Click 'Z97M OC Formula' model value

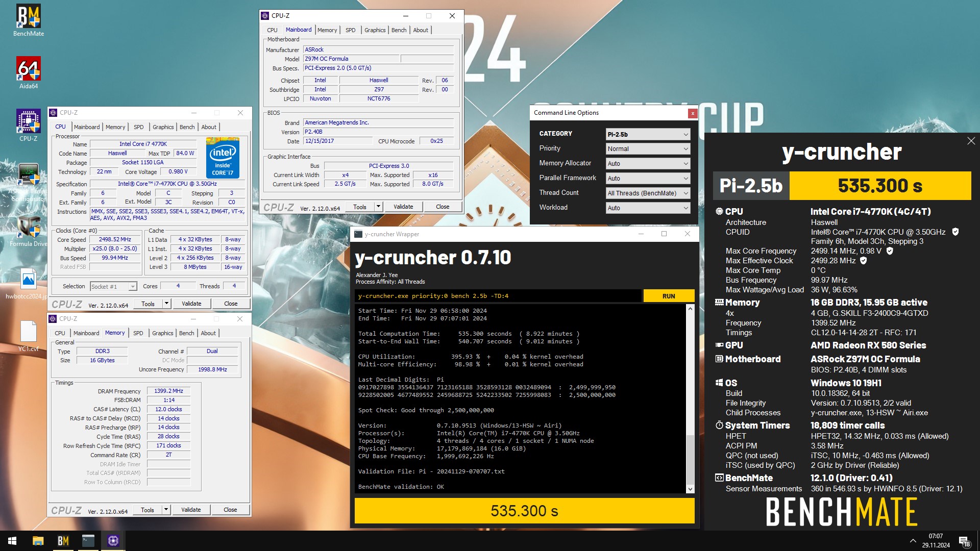click(x=351, y=59)
